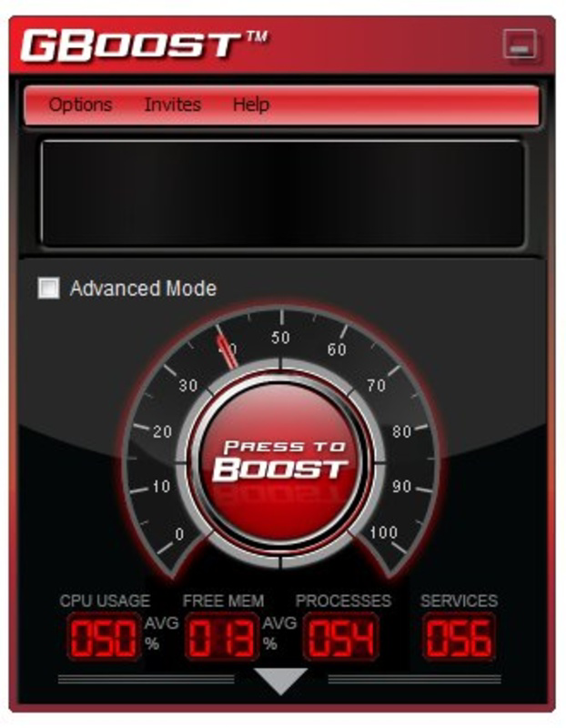Screen dimensions: 566x728
Task: Click the CPU usage readout 050
Action: point(105,637)
